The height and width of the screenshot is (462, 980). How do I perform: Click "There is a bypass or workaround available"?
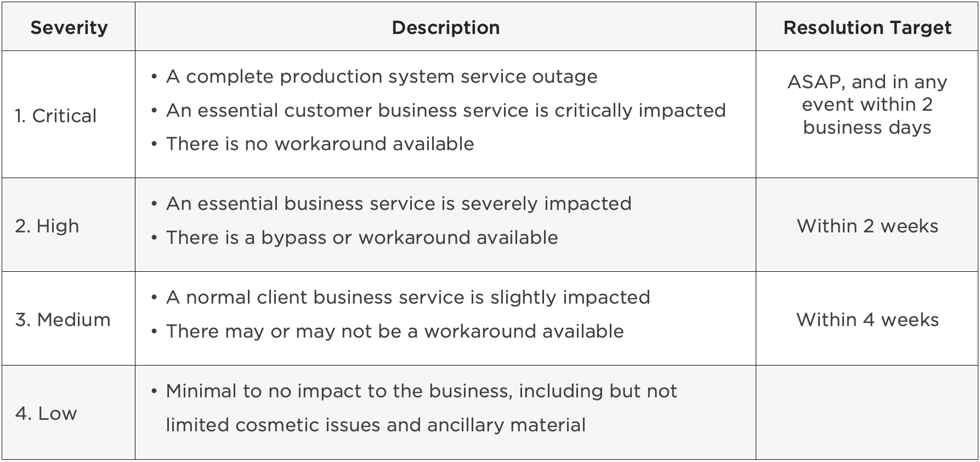pyautogui.click(x=362, y=237)
